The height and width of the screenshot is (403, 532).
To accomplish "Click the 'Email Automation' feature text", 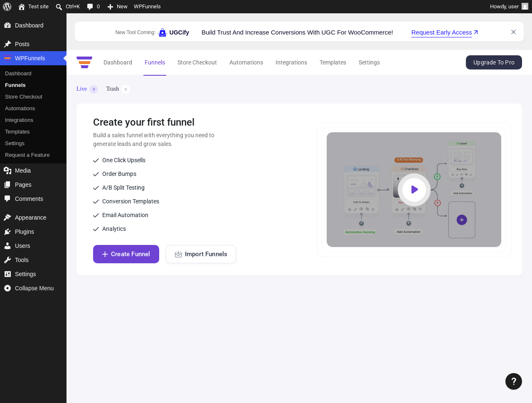I will coord(125,215).
